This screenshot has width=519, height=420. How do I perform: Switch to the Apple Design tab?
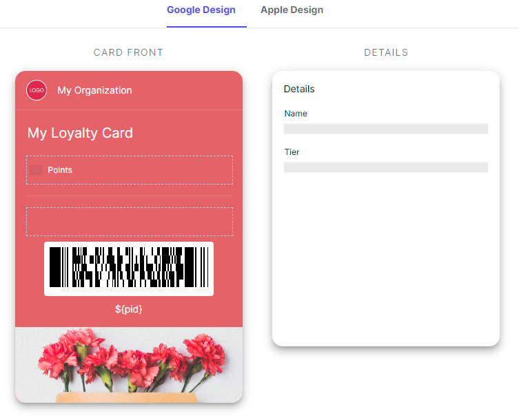point(292,10)
